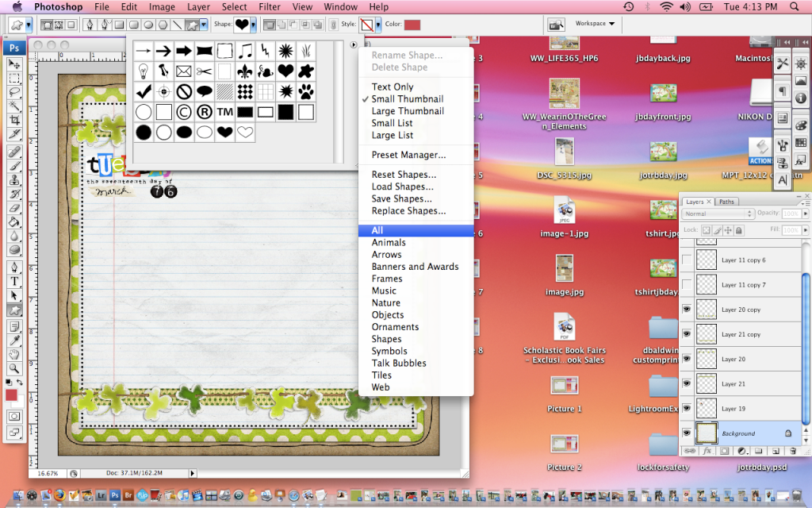The image size is (812, 508).
Task: Select the Eyedropper tool in the toolbox
Action: pyautogui.click(x=14, y=341)
